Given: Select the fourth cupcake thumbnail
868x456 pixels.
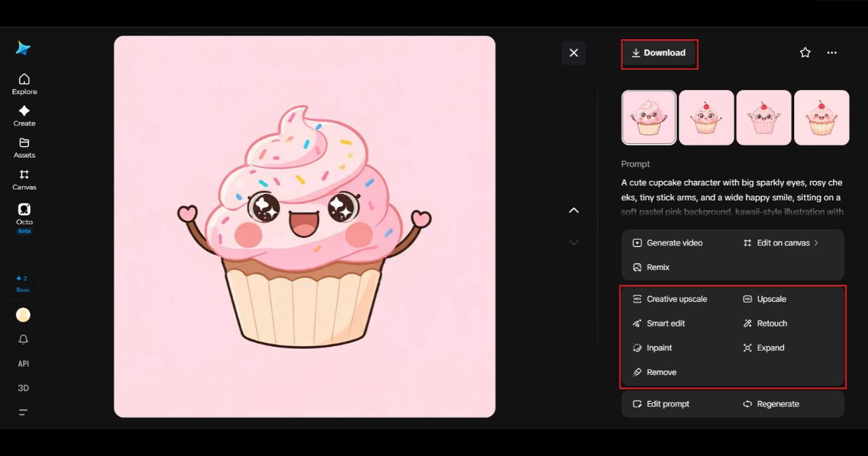Looking at the screenshot, I should (x=822, y=117).
